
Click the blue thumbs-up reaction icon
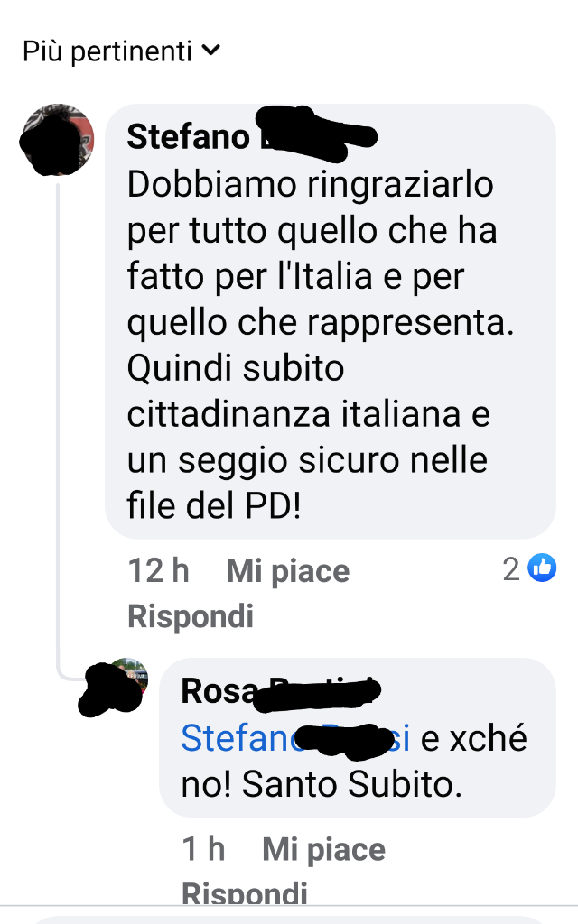[542, 568]
